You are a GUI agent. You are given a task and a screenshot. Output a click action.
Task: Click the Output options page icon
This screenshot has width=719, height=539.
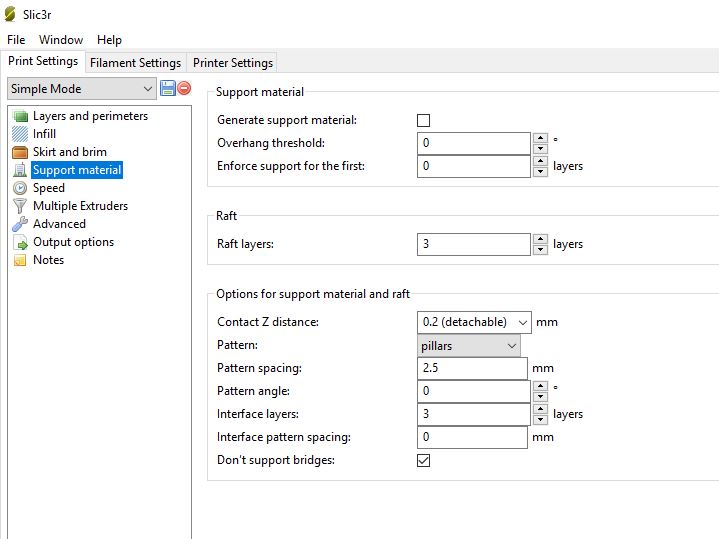point(20,242)
